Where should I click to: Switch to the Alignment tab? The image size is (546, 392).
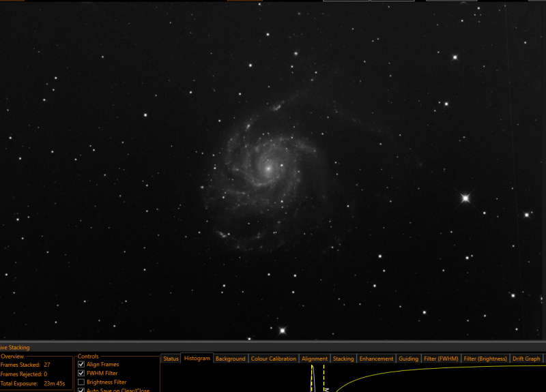(315, 359)
